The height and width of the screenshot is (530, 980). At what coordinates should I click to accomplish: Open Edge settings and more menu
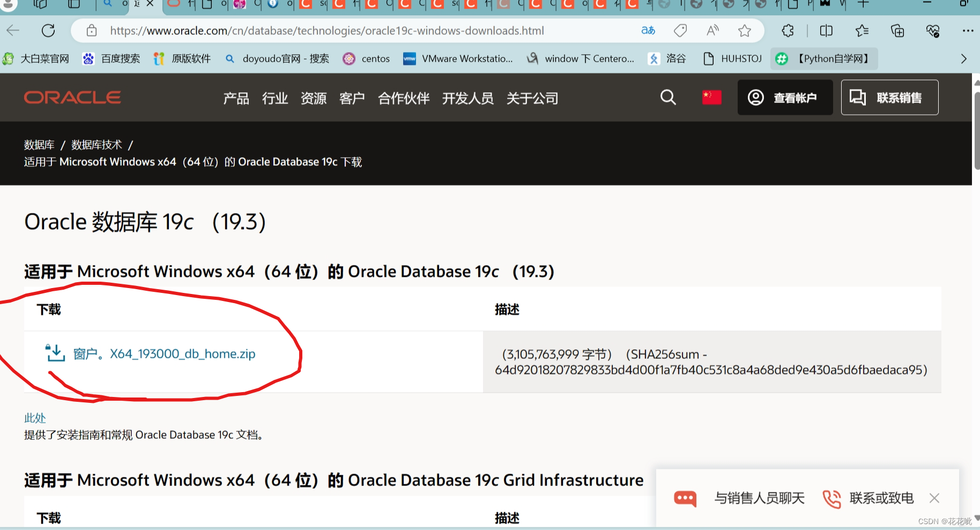pos(968,31)
